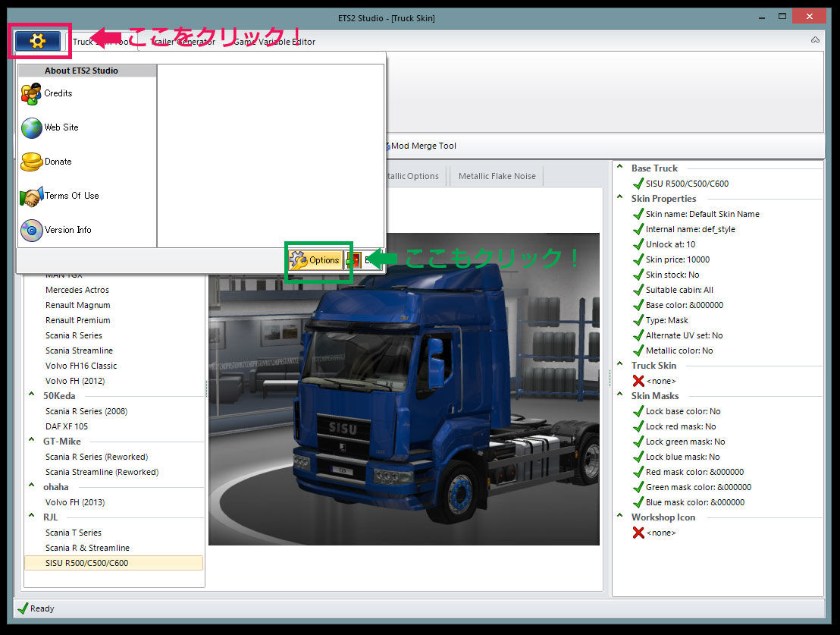Collapse the RJL group
The height and width of the screenshot is (635, 840).
click(x=32, y=515)
